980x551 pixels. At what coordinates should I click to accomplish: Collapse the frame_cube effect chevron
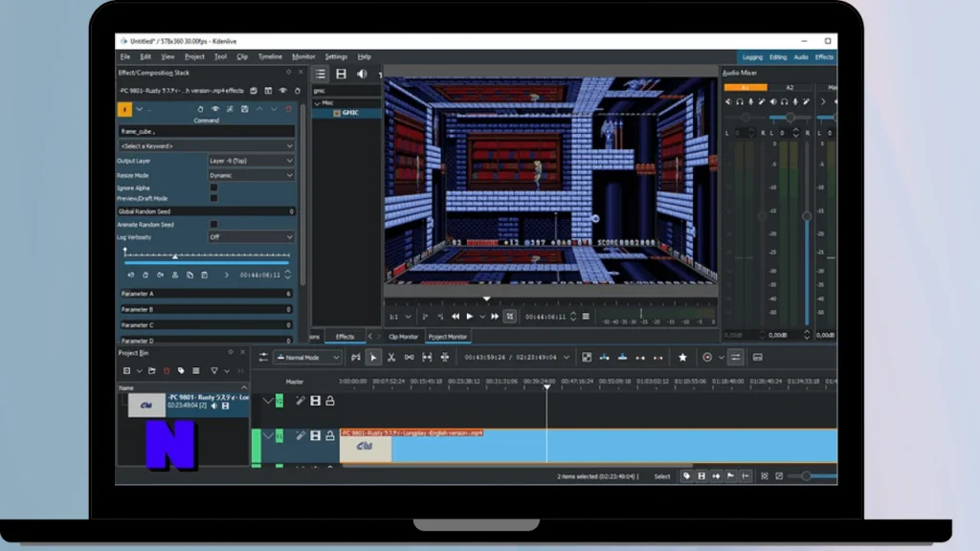[x=140, y=109]
